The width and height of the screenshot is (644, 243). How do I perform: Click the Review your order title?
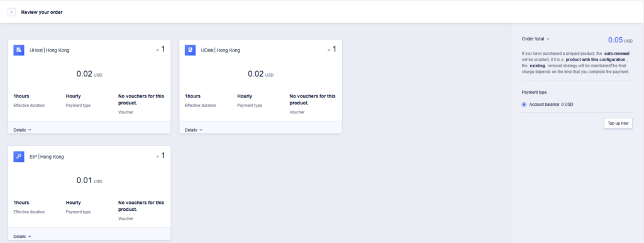42,13
